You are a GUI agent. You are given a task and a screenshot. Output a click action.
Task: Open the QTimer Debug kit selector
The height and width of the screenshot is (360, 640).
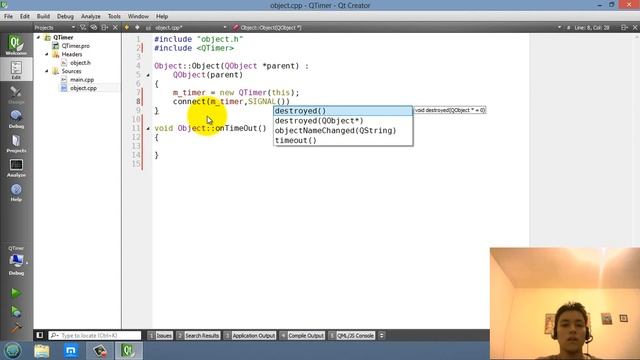coord(16,260)
